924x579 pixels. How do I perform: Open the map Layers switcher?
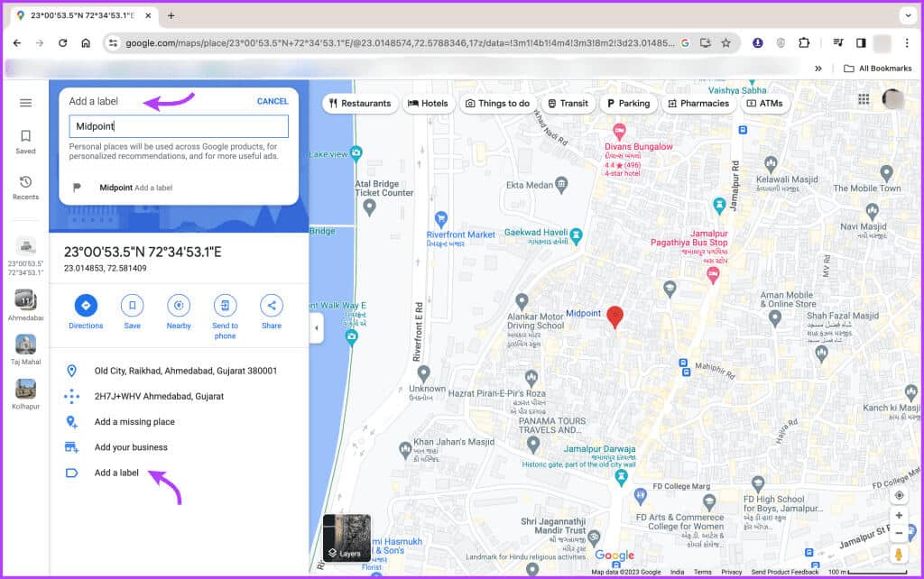pyautogui.click(x=347, y=538)
